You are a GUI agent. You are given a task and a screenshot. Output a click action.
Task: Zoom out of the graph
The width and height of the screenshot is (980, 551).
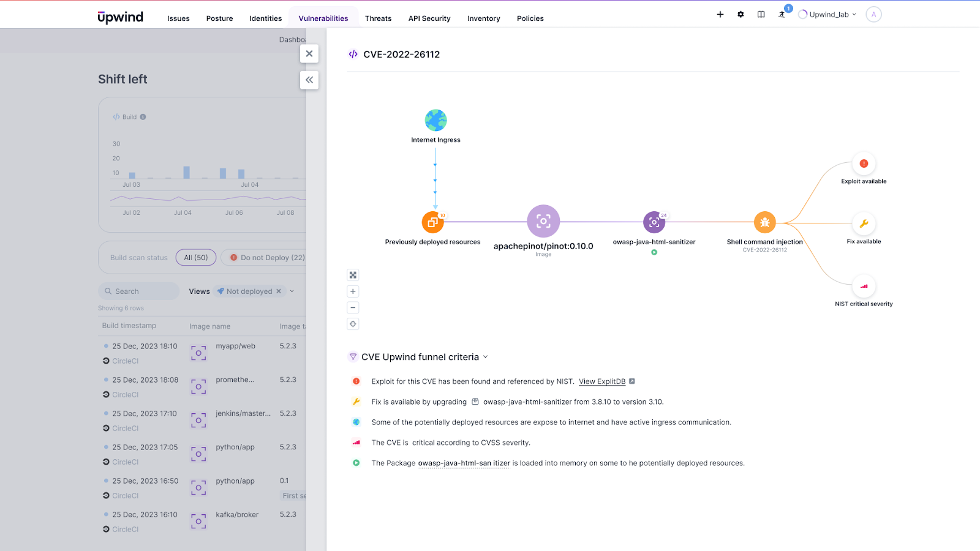point(353,307)
